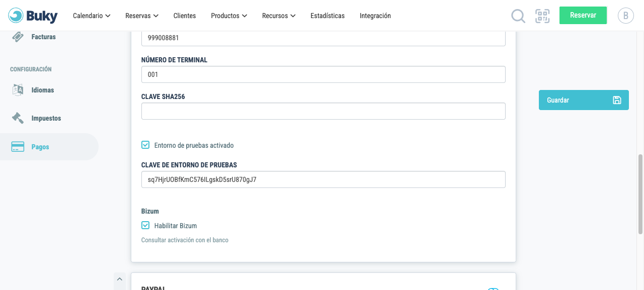Focus the Número de terminal field
This screenshot has width=644, height=290.
coord(324,74)
